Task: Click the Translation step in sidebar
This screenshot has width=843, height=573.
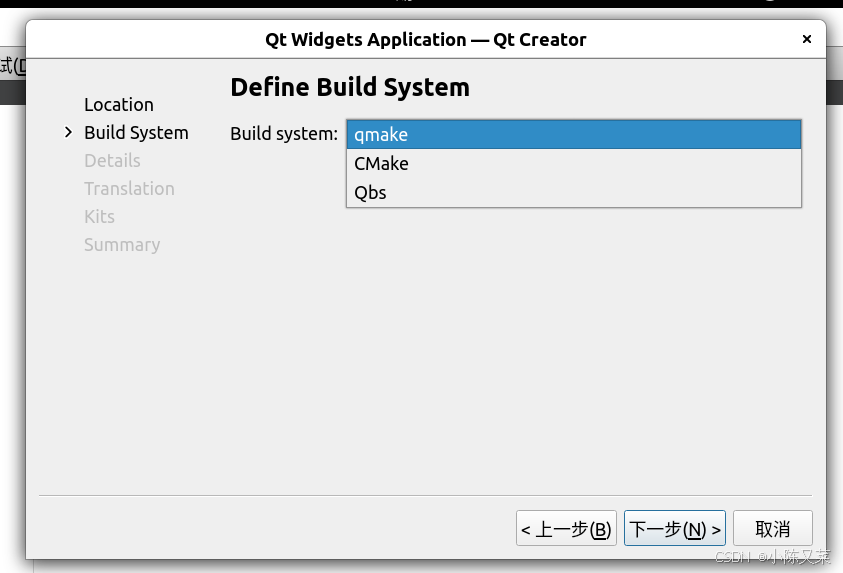Action: [130, 188]
